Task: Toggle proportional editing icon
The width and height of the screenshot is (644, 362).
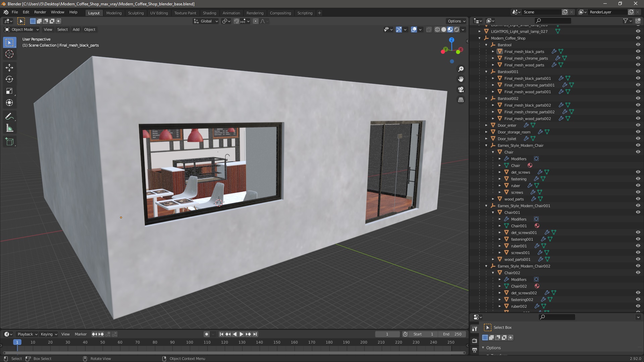Action: click(x=256, y=21)
